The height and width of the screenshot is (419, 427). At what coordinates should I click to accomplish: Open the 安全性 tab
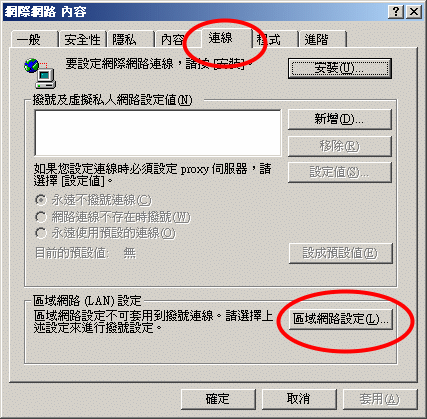click(x=82, y=40)
